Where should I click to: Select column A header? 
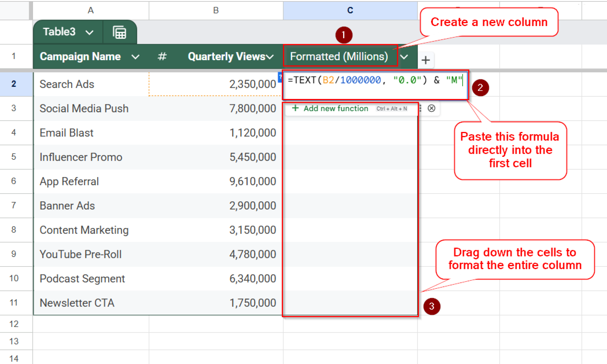click(91, 10)
